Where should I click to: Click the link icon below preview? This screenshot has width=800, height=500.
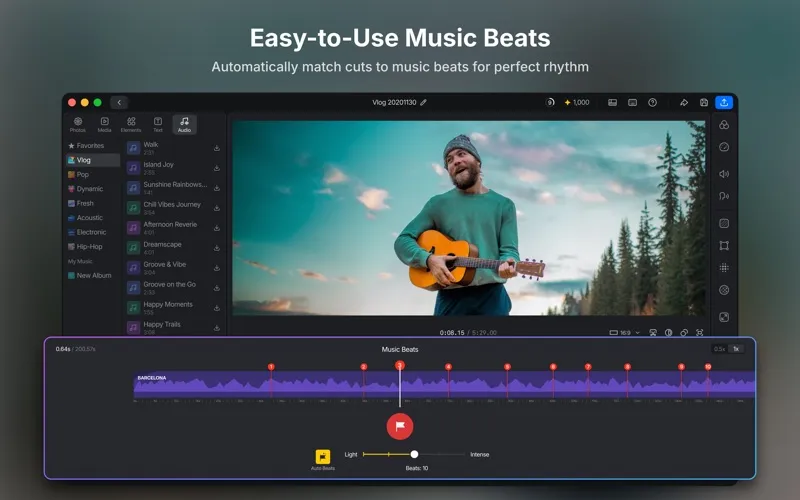(684, 333)
